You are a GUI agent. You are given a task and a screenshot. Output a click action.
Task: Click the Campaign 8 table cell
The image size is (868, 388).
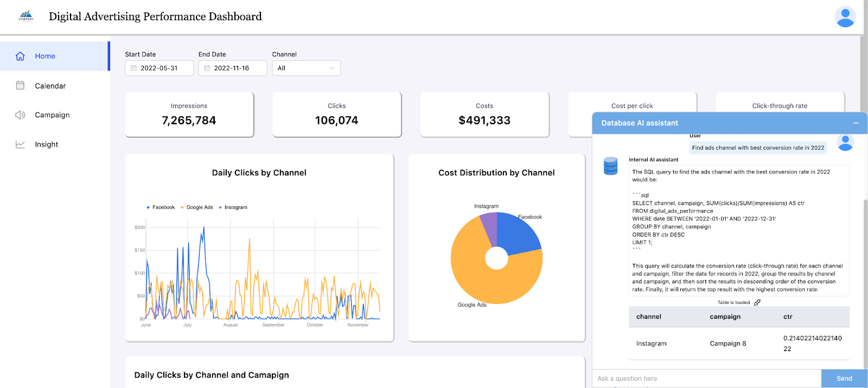pos(728,344)
